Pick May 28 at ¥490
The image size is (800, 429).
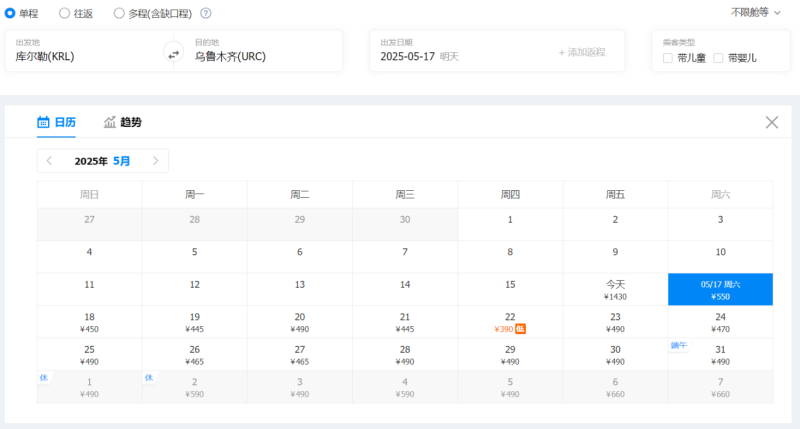pos(405,355)
